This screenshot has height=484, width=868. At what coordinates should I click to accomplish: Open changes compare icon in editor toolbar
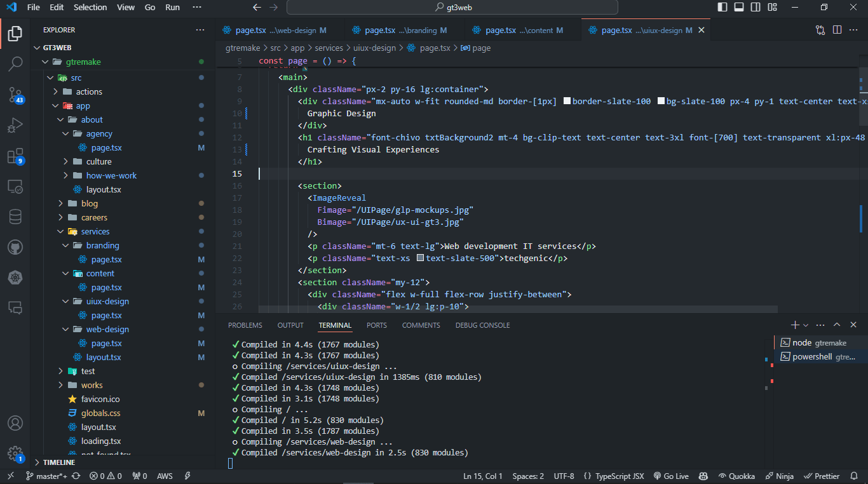tap(820, 30)
